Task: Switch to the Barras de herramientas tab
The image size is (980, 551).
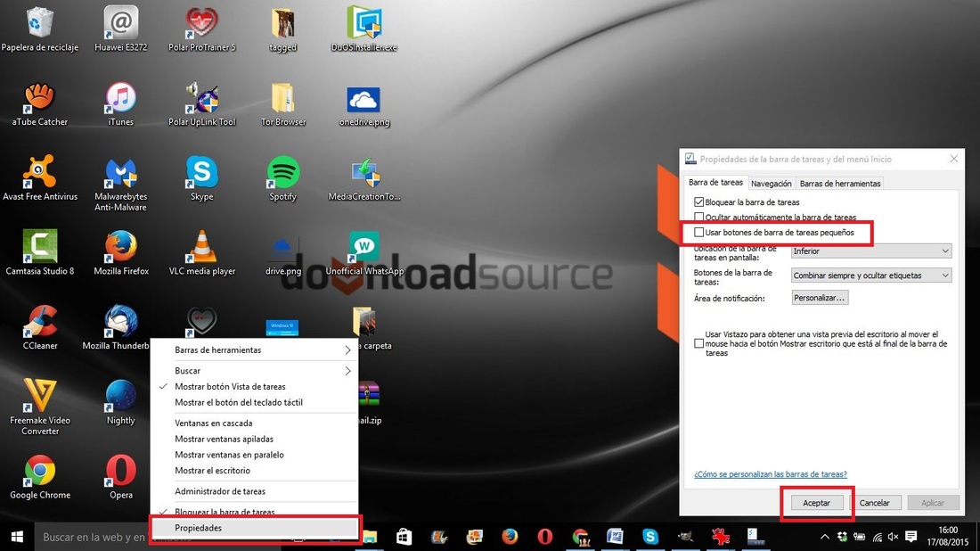Action: click(840, 184)
